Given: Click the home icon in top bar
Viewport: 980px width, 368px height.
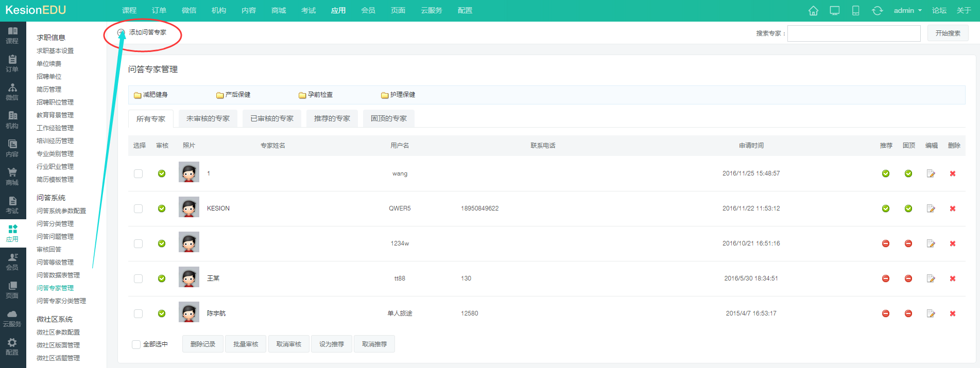Looking at the screenshot, I should click(813, 11).
